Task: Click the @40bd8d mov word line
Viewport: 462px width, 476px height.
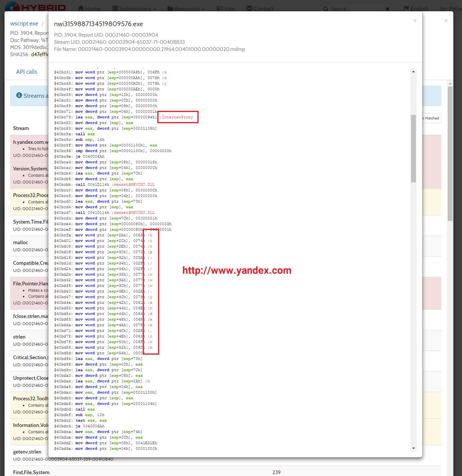Action: click(x=100, y=353)
